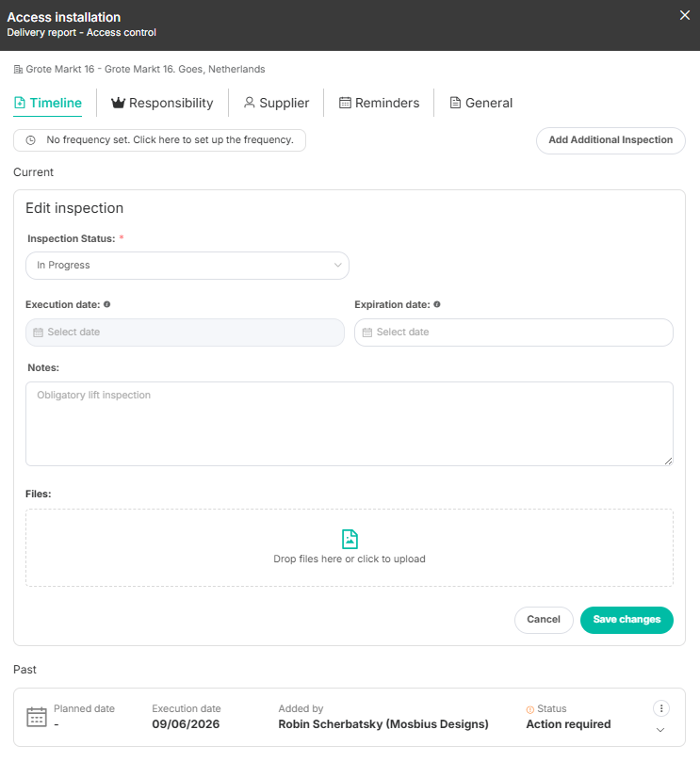This screenshot has height=762, width=700.
Task: Click the document icon on General tab
Action: point(455,103)
